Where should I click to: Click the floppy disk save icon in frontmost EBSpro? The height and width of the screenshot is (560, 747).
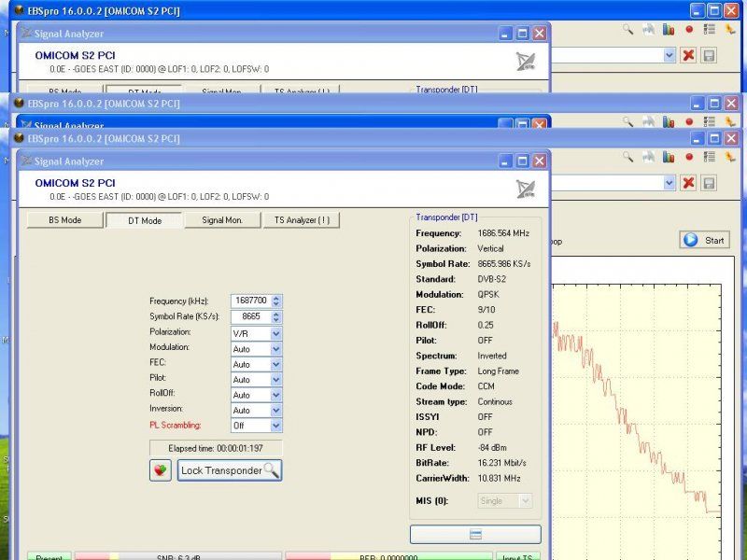[x=709, y=184]
